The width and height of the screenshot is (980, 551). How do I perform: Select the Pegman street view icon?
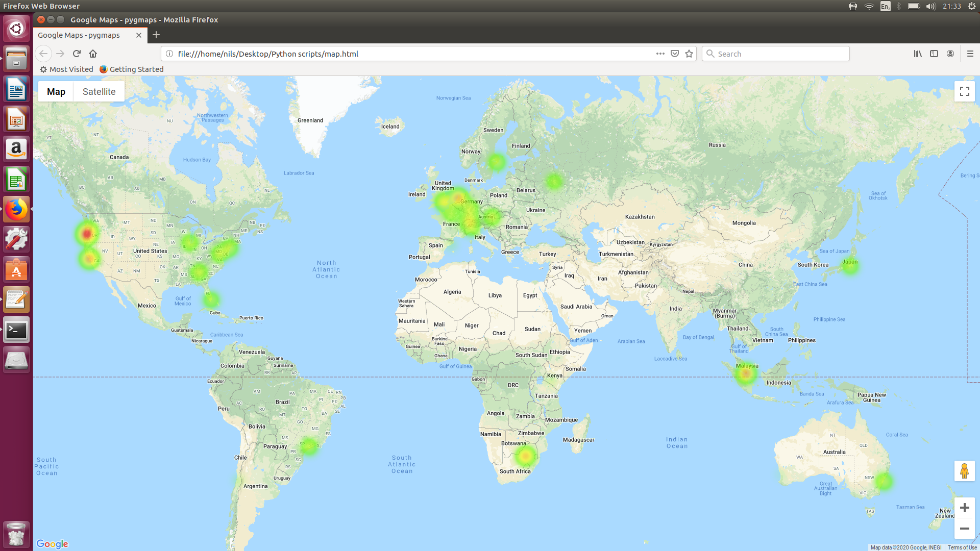point(965,471)
